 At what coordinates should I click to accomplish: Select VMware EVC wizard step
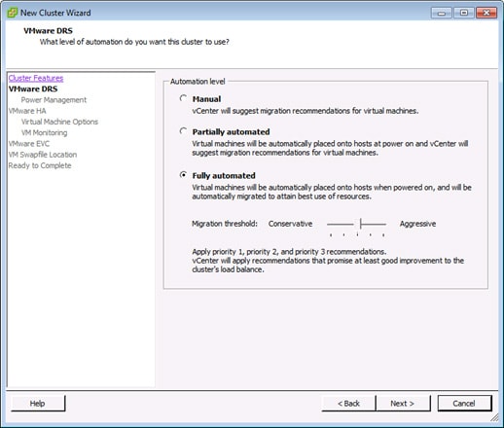click(x=29, y=144)
